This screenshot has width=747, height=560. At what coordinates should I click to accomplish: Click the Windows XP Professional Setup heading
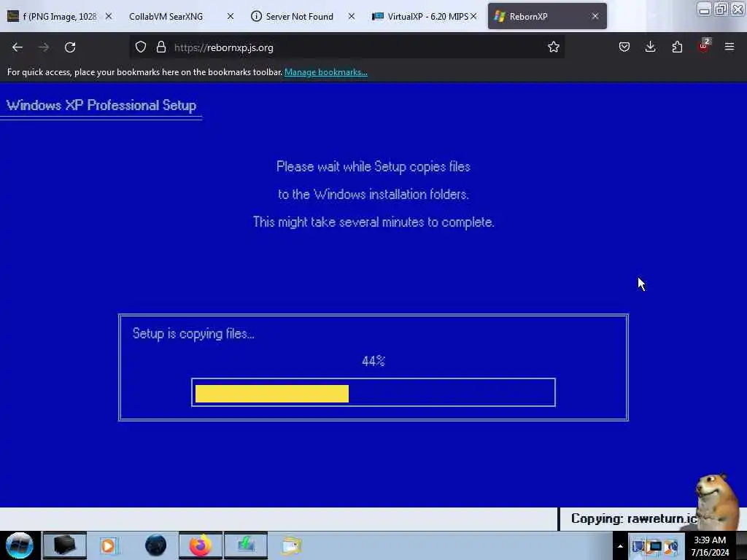[x=101, y=105]
